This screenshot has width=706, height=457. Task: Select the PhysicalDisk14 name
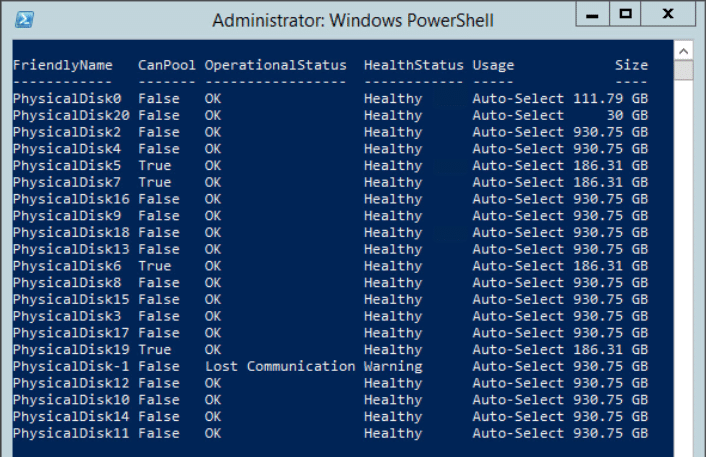coord(71,416)
